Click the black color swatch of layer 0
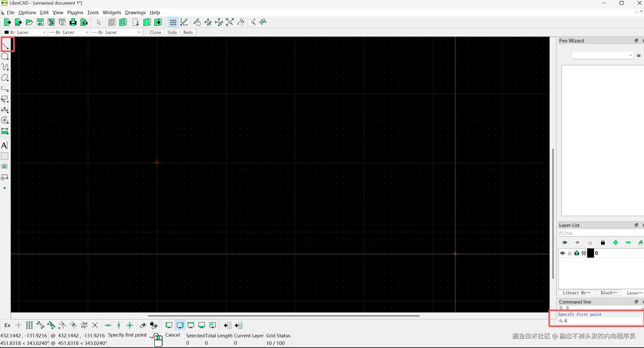Image resolution: width=644 pixels, height=348 pixels. (591, 253)
